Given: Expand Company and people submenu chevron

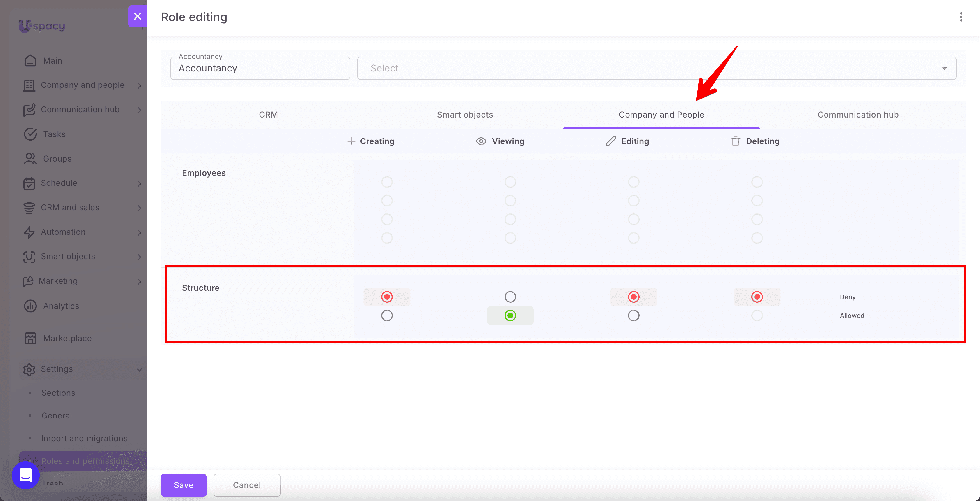Looking at the screenshot, I should coord(140,86).
